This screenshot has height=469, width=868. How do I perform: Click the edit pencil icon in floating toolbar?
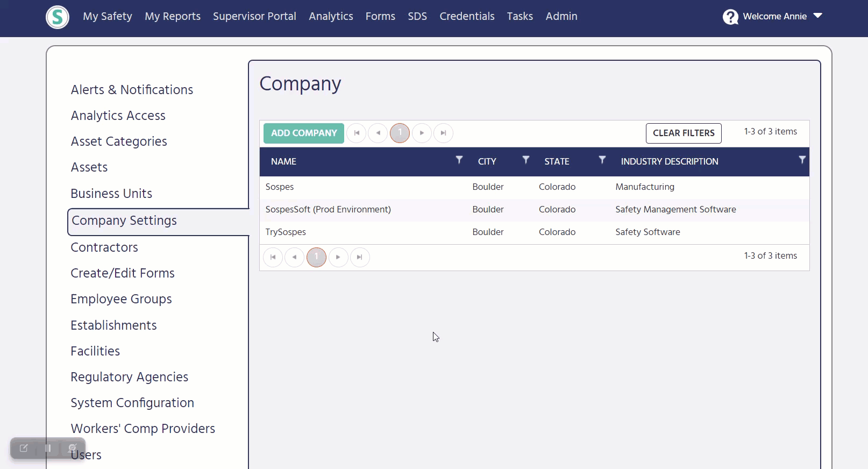coord(24,448)
